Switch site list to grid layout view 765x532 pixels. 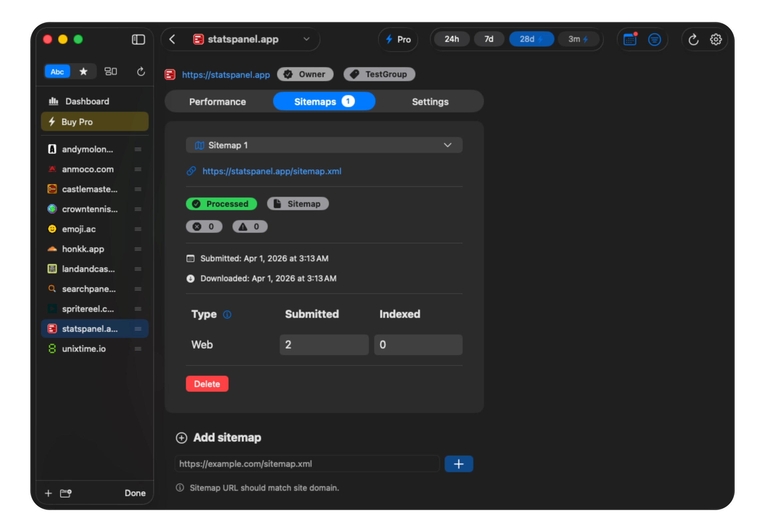tap(111, 71)
